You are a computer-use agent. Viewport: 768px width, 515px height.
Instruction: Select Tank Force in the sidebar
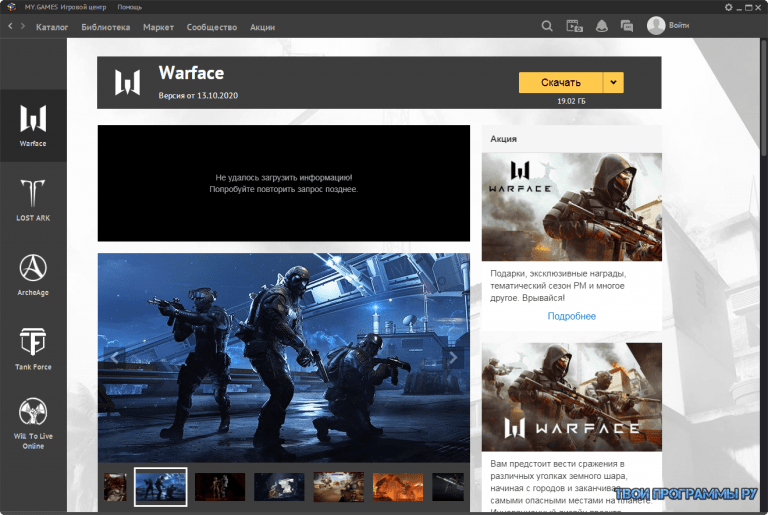[33, 349]
